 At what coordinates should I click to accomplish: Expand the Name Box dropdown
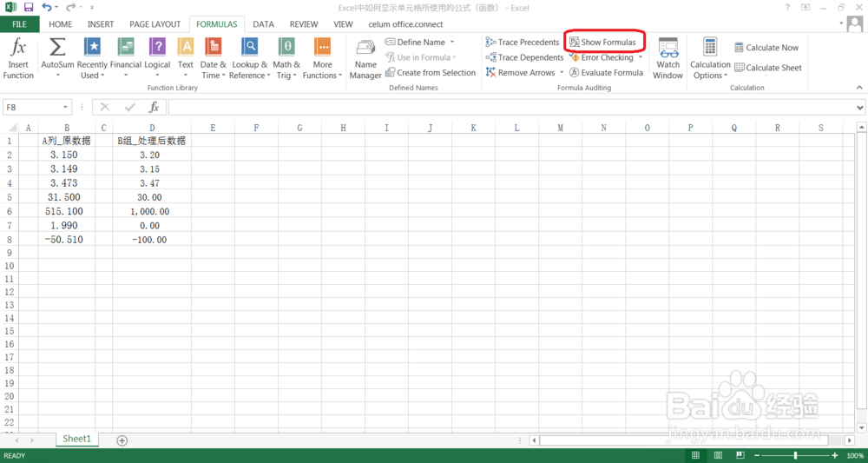pos(66,107)
